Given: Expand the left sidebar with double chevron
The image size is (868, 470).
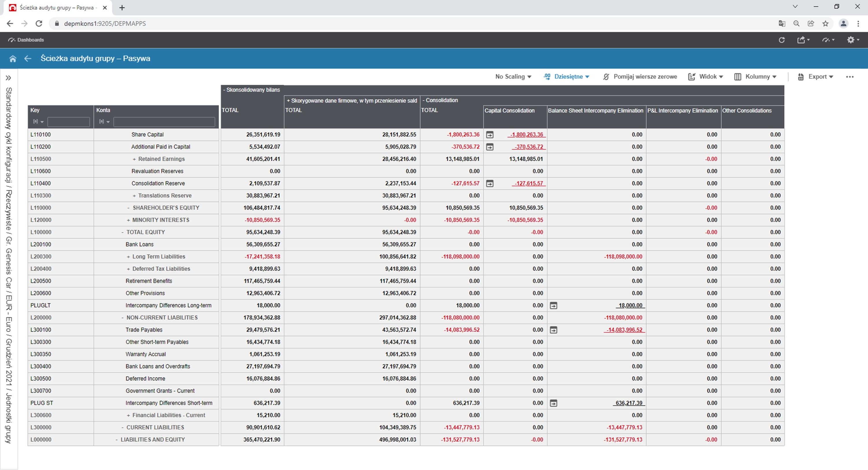Looking at the screenshot, I should [8, 78].
